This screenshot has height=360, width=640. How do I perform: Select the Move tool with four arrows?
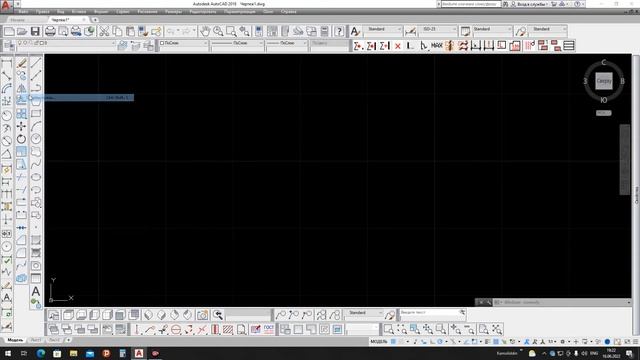tap(22, 127)
